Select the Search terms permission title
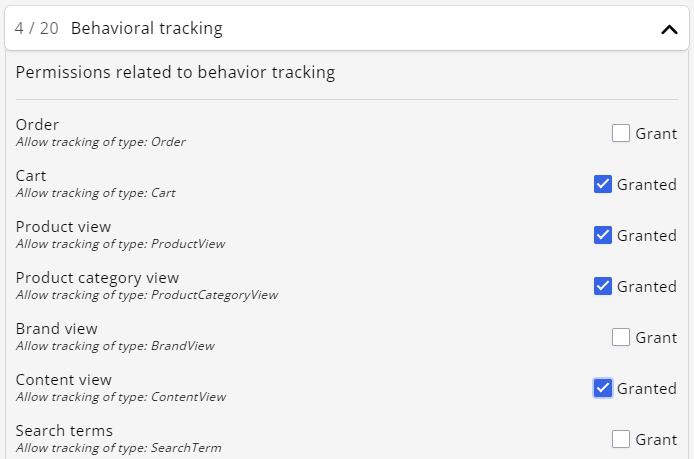This screenshot has width=694, height=459. click(64, 431)
